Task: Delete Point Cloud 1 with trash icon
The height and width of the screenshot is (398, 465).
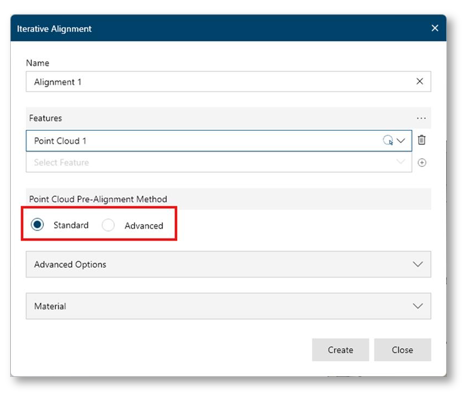Action: pyautogui.click(x=422, y=140)
